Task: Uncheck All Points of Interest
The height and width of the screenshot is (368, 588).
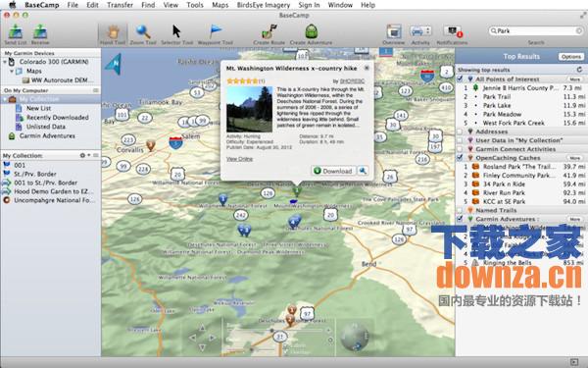Action: 460,79
